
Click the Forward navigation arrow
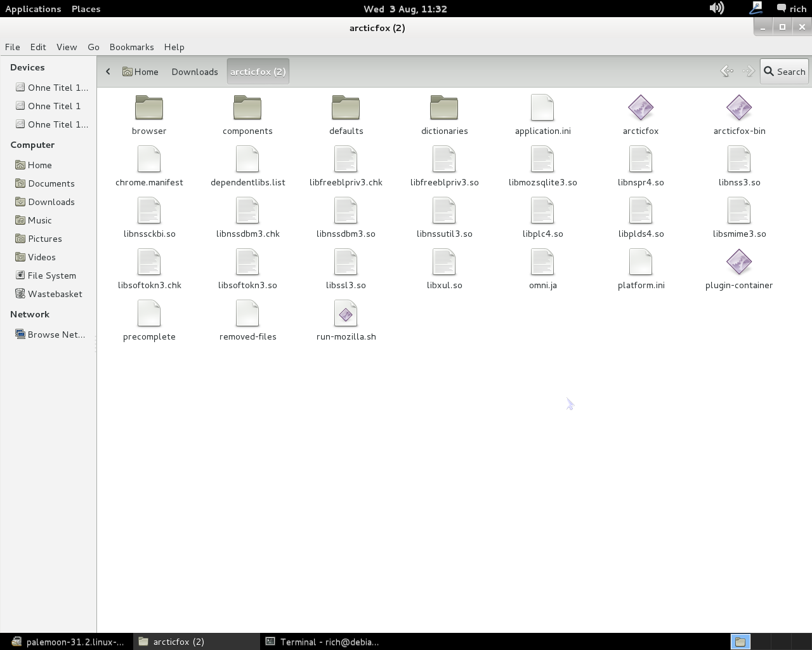click(x=749, y=72)
